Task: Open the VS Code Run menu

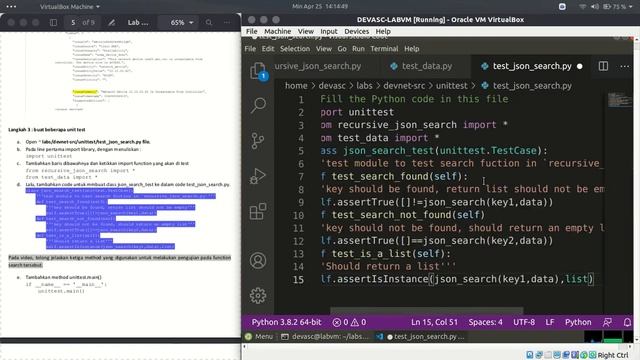Action: (x=358, y=49)
